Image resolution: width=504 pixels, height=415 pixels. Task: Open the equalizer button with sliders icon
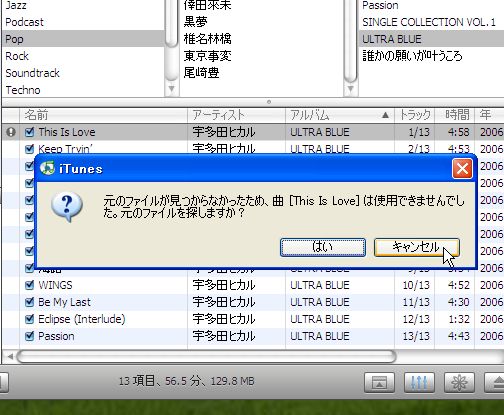click(x=419, y=383)
